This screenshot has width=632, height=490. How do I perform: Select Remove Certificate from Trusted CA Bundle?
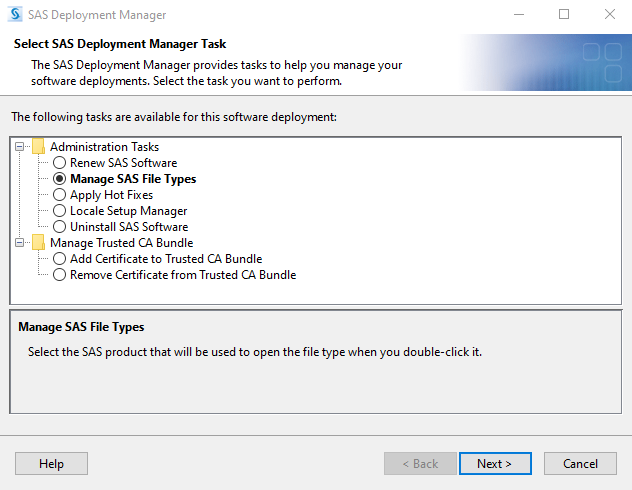click(60, 275)
